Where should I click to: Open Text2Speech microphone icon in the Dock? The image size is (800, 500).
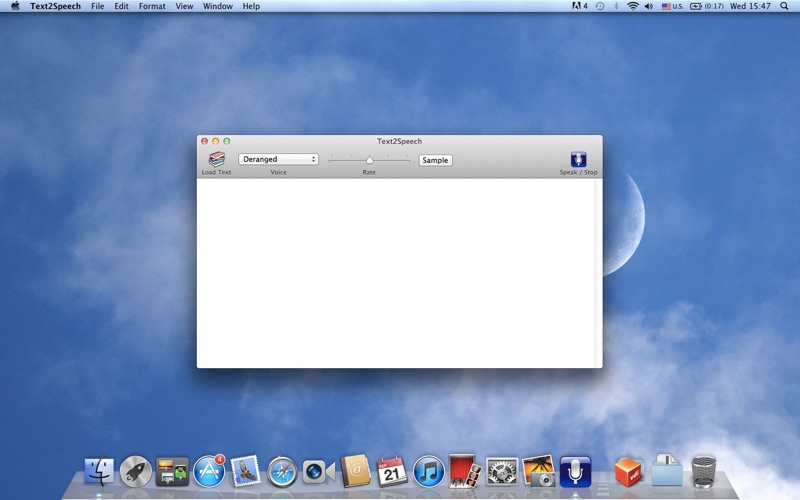(575, 470)
